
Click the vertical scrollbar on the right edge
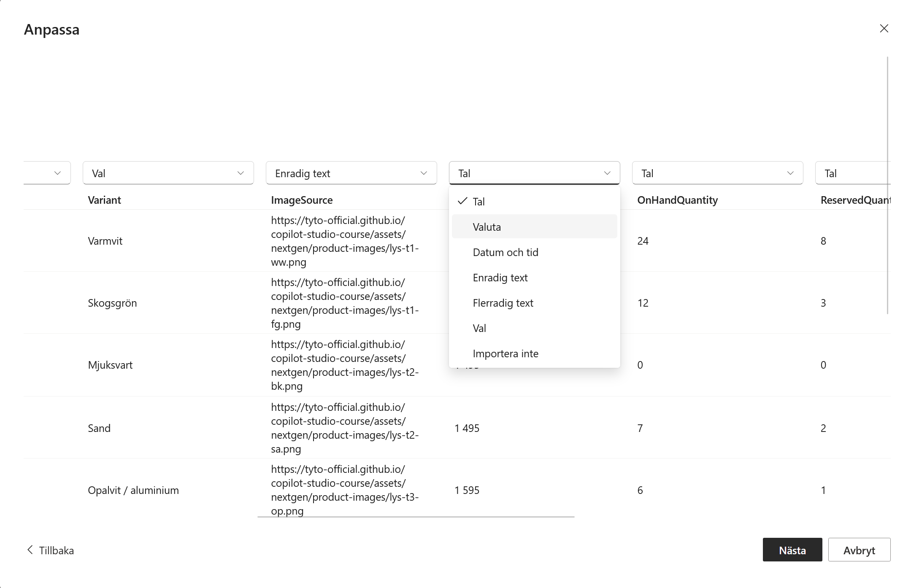click(x=888, y=186)
